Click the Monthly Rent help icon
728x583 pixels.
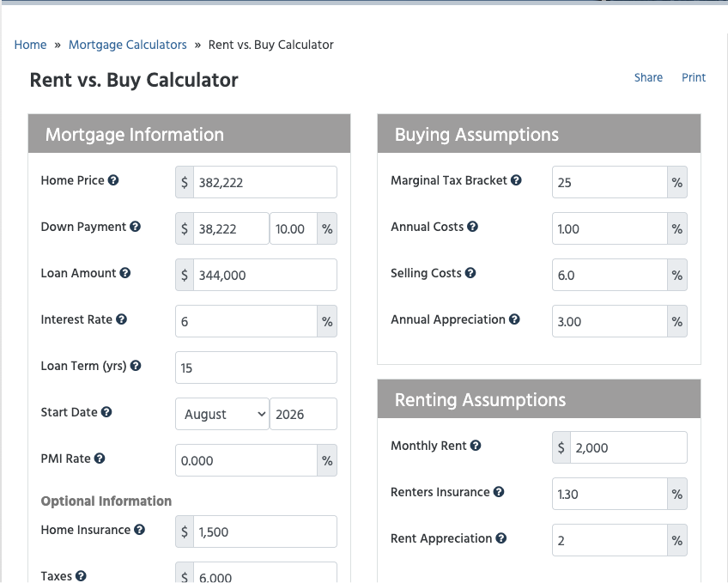pyautogui.click(x=476, y=446)
